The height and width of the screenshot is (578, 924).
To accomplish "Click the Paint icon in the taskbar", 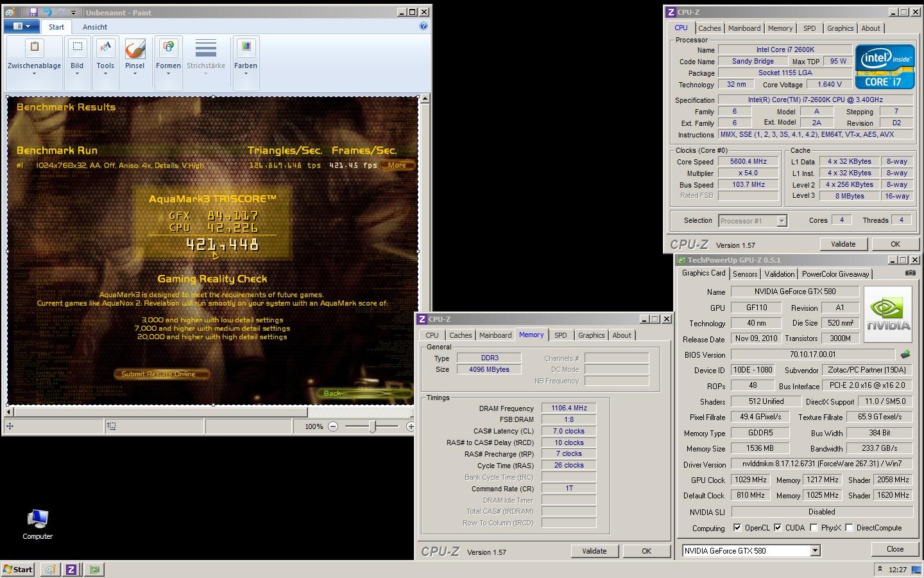I will [x=50, y=570].
